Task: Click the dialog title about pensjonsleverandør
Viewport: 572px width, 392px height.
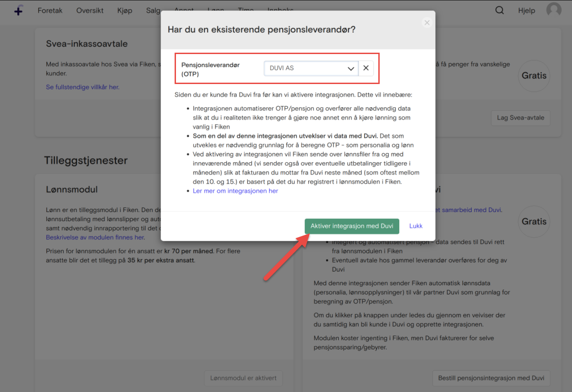Action: click(261, 30)
